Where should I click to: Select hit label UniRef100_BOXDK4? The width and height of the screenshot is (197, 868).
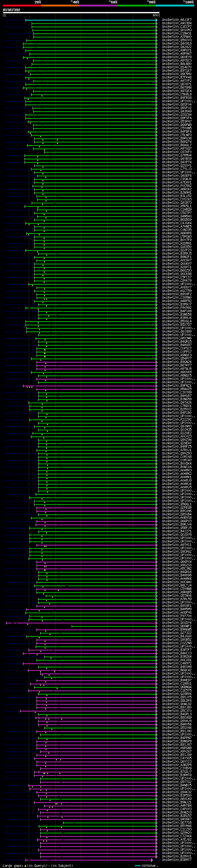coord(177,463)
